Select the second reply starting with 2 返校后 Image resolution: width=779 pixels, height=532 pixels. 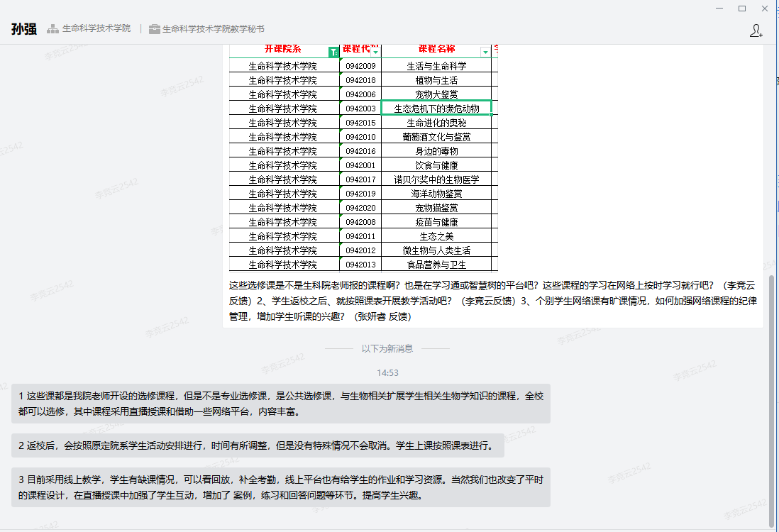click(258, 445)
